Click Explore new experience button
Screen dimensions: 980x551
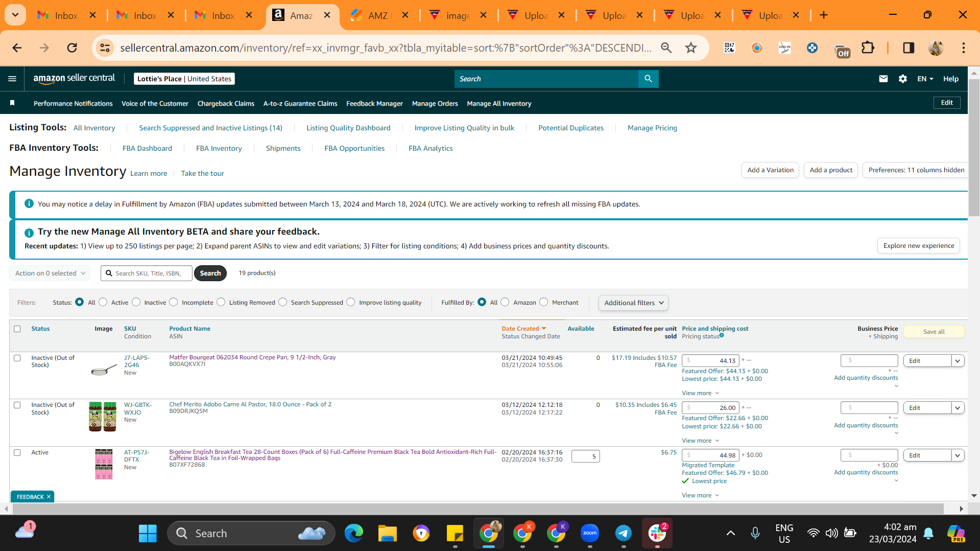(919, 245)
